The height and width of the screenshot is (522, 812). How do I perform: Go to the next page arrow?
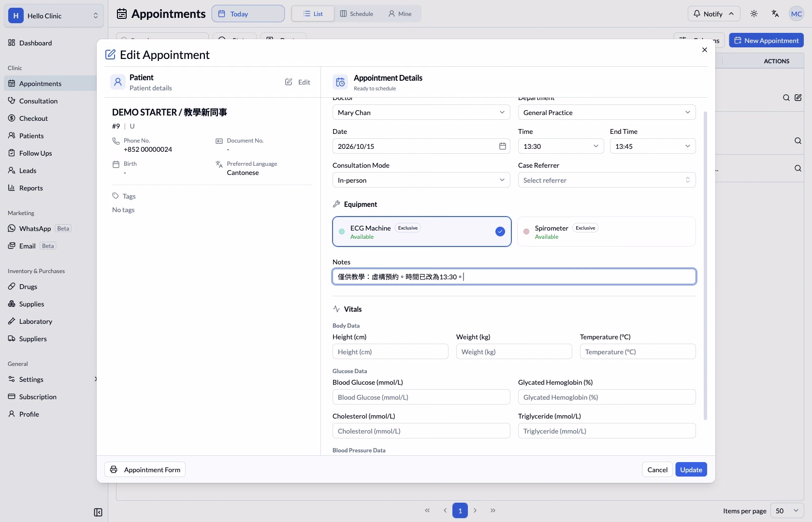(x=475, y=510)
